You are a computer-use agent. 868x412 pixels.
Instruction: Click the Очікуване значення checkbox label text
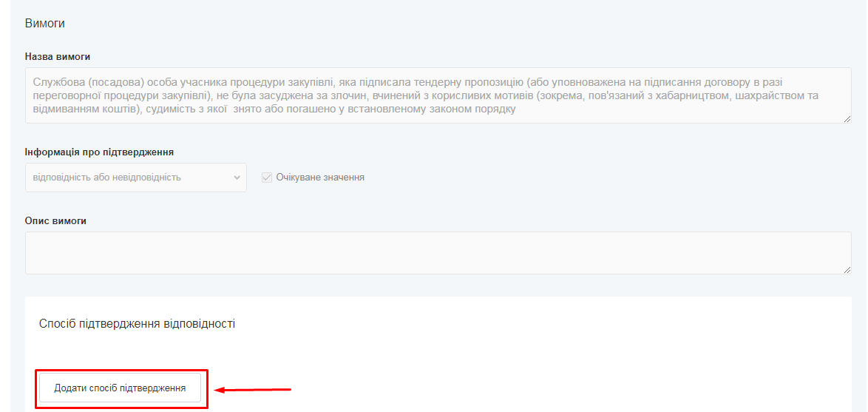(320, 178)
